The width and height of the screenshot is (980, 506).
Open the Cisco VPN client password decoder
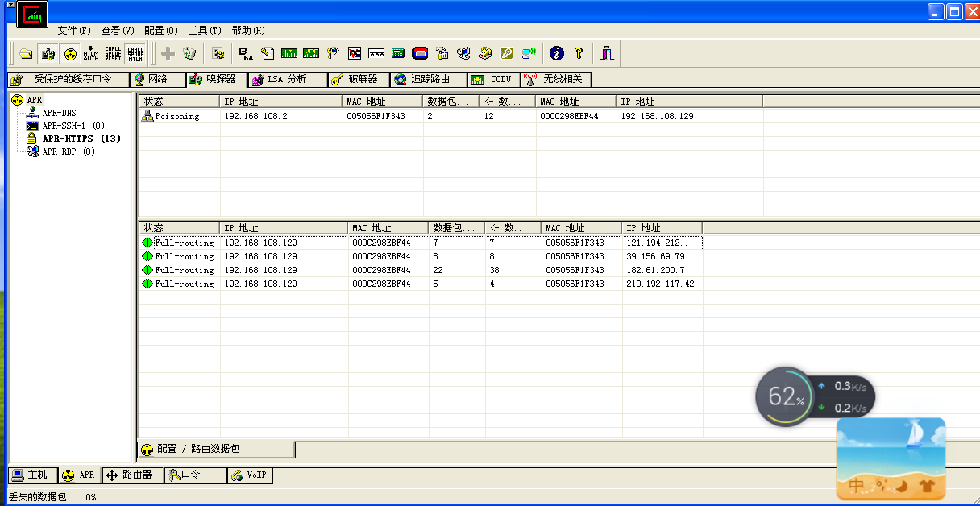pyautogui.click(x=311, y=53)
